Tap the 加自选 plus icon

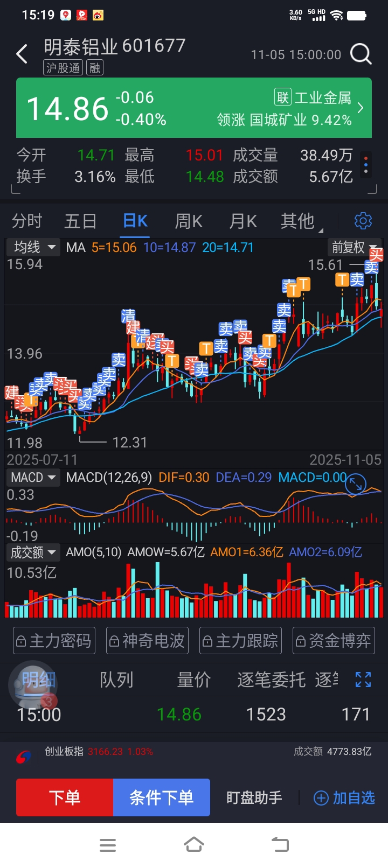coord(321,798)
